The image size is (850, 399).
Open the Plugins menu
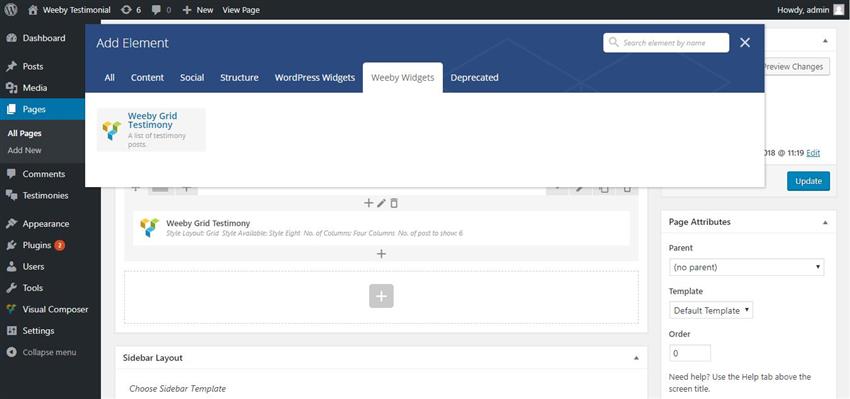coord(36,245)
